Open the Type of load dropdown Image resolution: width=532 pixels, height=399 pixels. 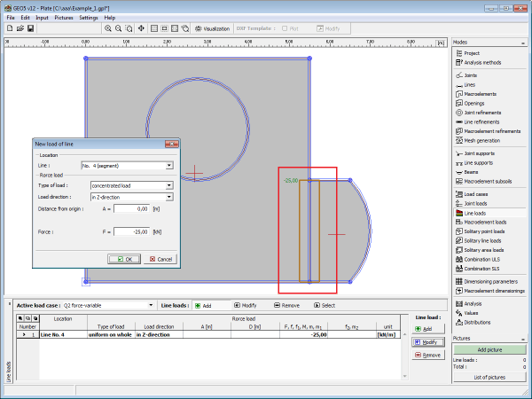pos(168,185)
